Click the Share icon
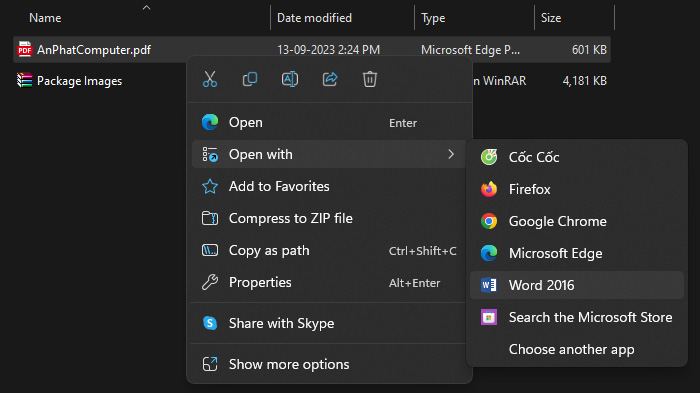The height and width of the screenshot is (393, 700). point(330,79)
